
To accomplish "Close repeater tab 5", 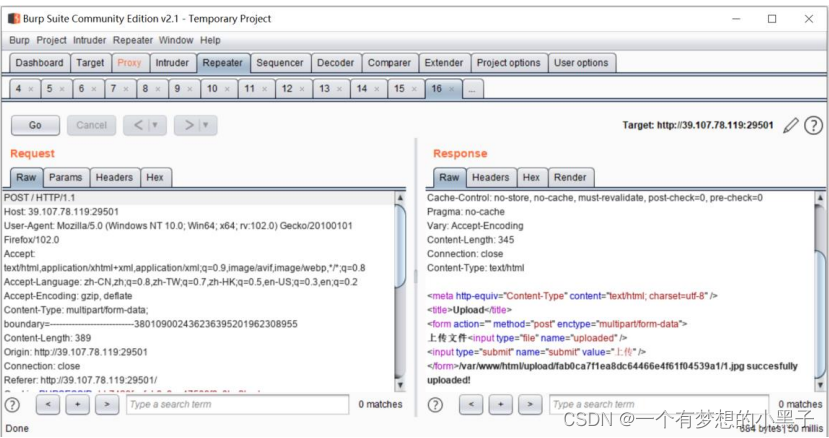I will click(x=62, y=89).
